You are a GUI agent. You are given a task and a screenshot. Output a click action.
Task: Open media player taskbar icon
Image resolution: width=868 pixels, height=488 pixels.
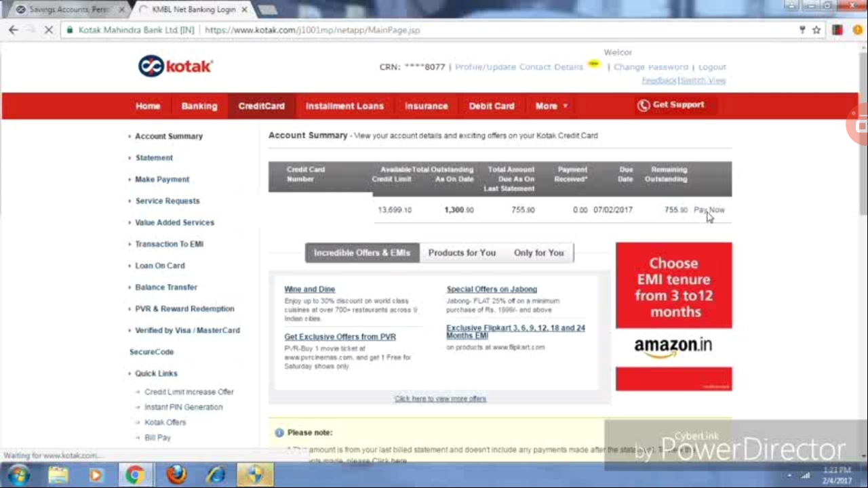(x=96, y=475)
